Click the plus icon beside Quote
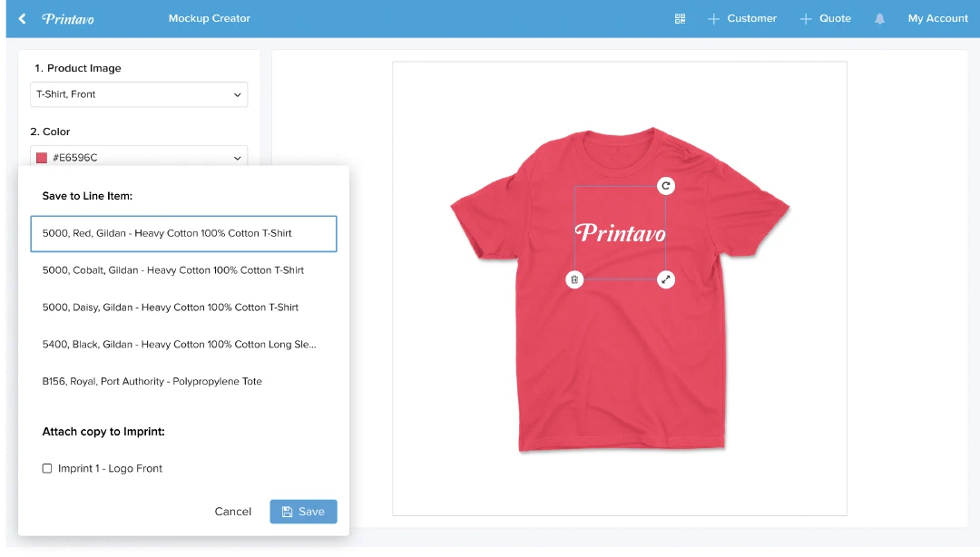The width and height of the screenshot is (980, 557). coord(806,19)
